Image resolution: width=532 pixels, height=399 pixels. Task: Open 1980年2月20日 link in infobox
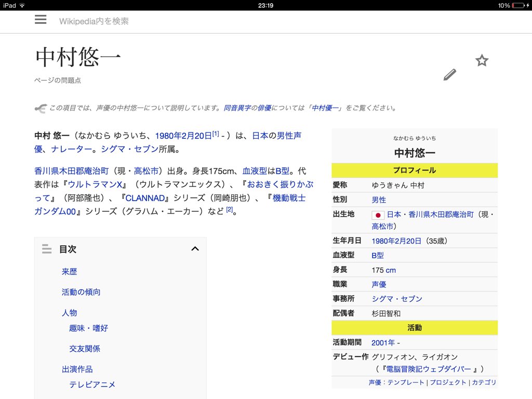point(396,241)
